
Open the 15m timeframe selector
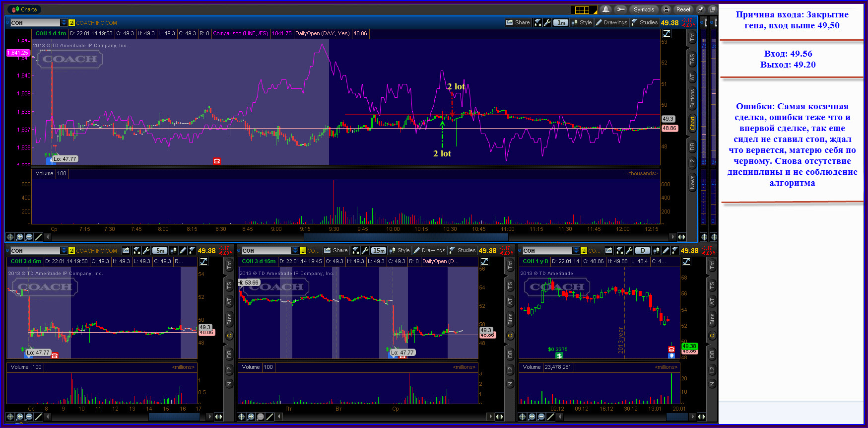[x=379, y=251]
